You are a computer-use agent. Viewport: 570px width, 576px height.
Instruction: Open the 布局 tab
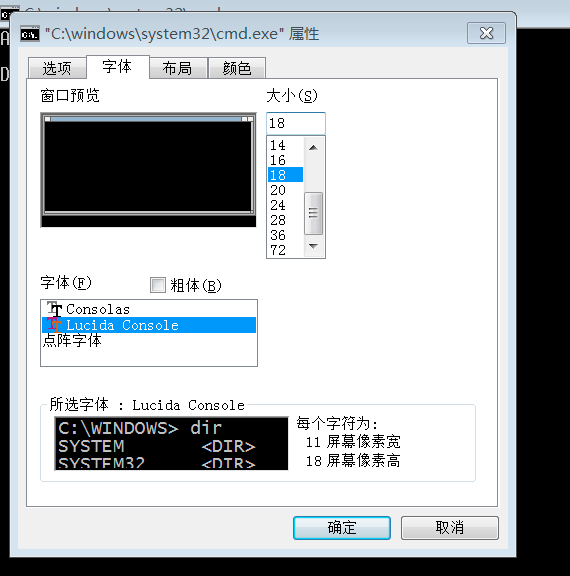[x=178, y=68]
